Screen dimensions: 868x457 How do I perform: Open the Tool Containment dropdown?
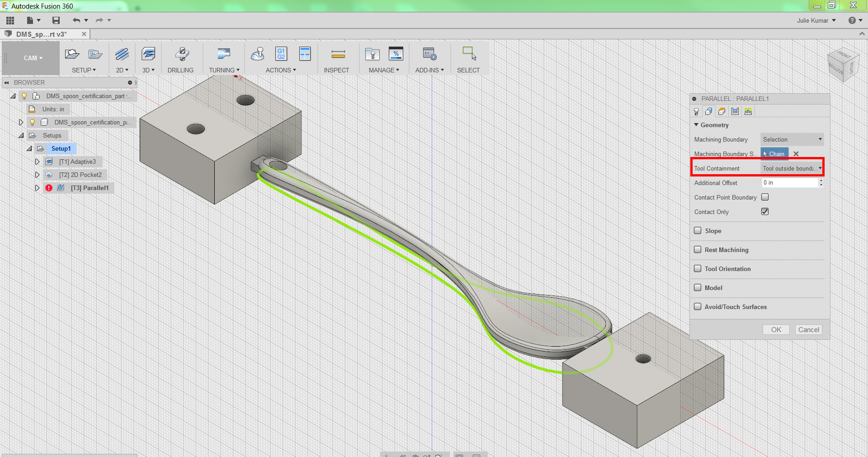(792, 168)
